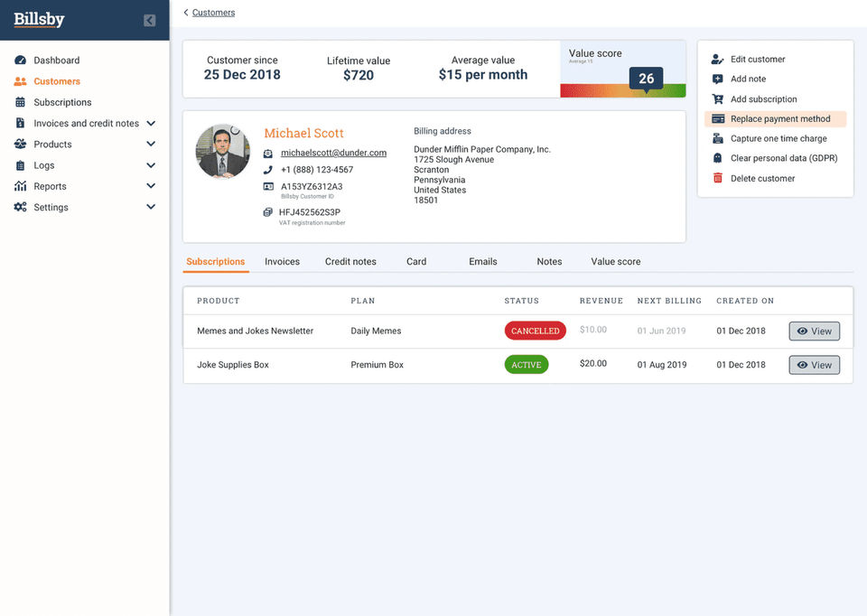
Task: Click the back chevron before Customers breadcrumb
Action: click(186, 12)
